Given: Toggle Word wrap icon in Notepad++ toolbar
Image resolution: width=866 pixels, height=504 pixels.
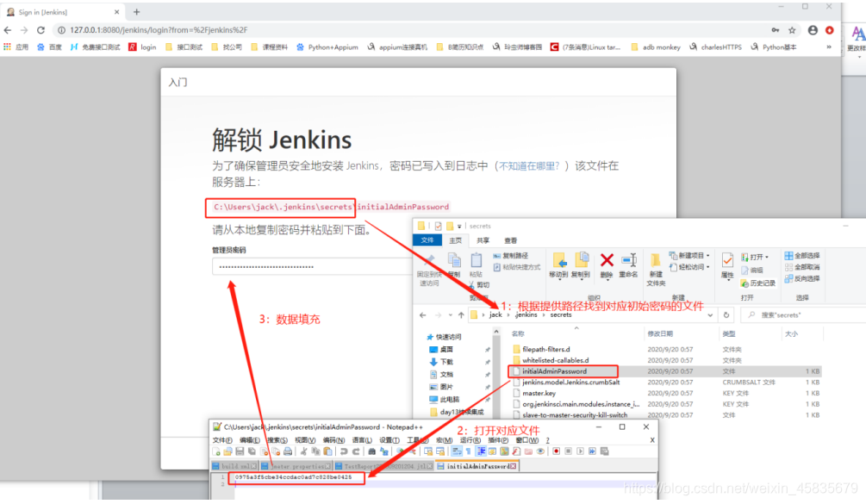Looking at the screenshot, I should (x=456, y=451).
